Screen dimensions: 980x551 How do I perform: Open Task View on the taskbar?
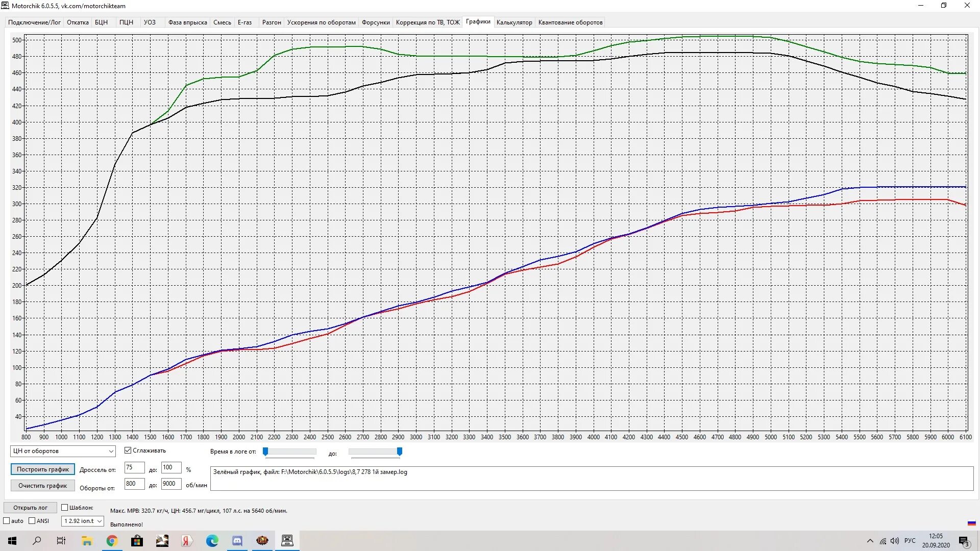(61, 541)
